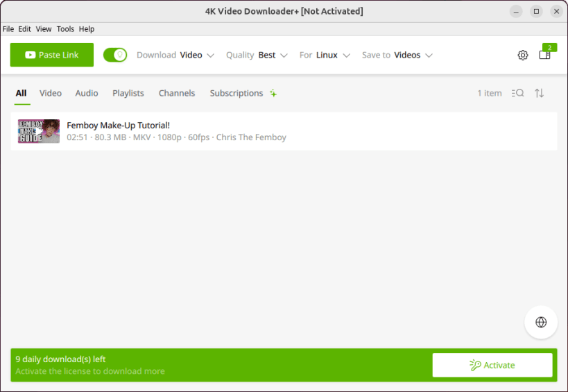Open the in-app browser globe button

pyautogui.click(x=541, y=322)
